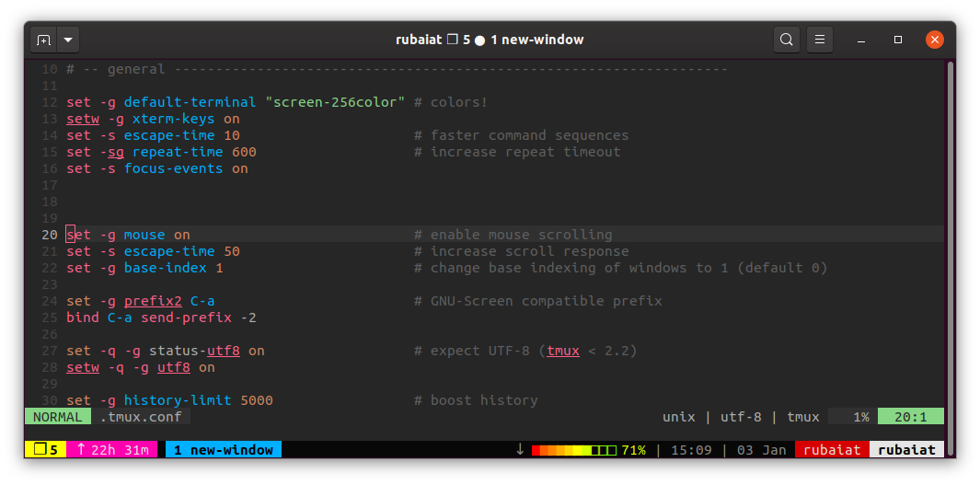Place the cursor on 'set -g mouse on'
Image resolution: width=980 pixels, height=485 pixels.
[x=129, y=235]
